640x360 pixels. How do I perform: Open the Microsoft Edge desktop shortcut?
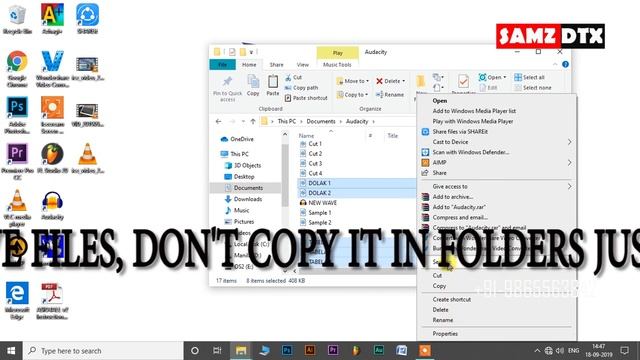17,300
